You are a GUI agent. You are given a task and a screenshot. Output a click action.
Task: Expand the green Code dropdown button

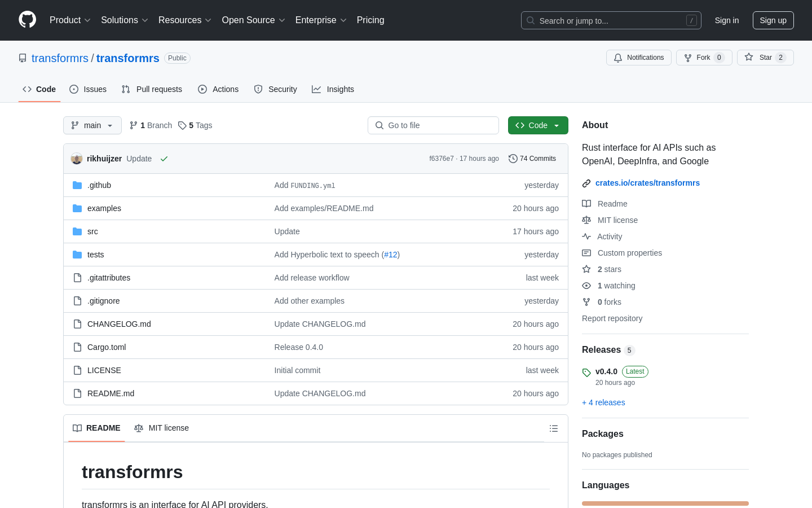point(537,125)
